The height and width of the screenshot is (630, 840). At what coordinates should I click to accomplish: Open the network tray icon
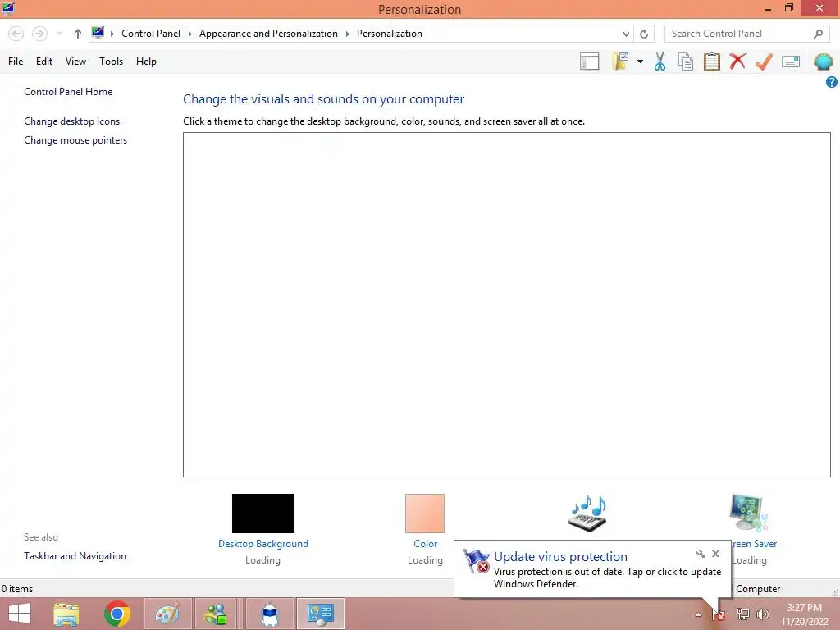tap(742, 614)
